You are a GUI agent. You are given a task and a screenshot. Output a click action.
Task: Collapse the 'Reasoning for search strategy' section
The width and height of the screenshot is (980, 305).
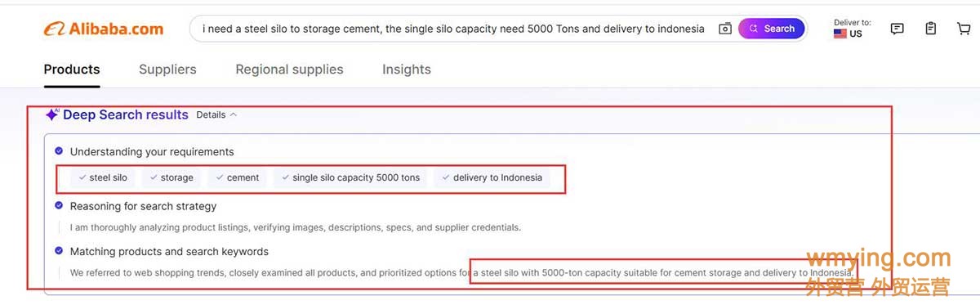[143, 206]
